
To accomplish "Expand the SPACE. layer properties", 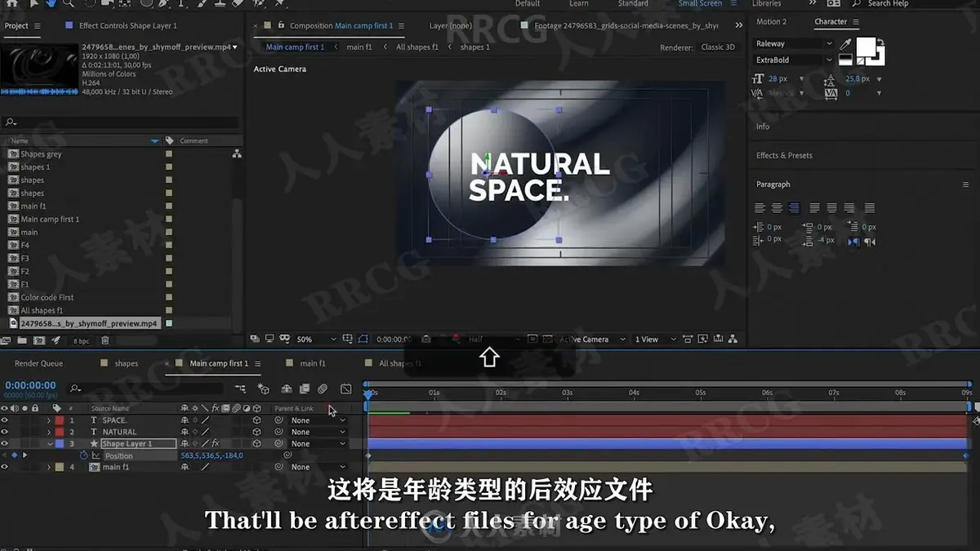I will click(48, 420).
